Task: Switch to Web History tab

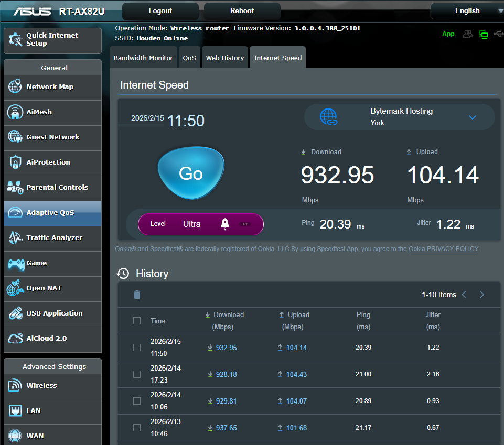Action: click(x=225, y=58)
